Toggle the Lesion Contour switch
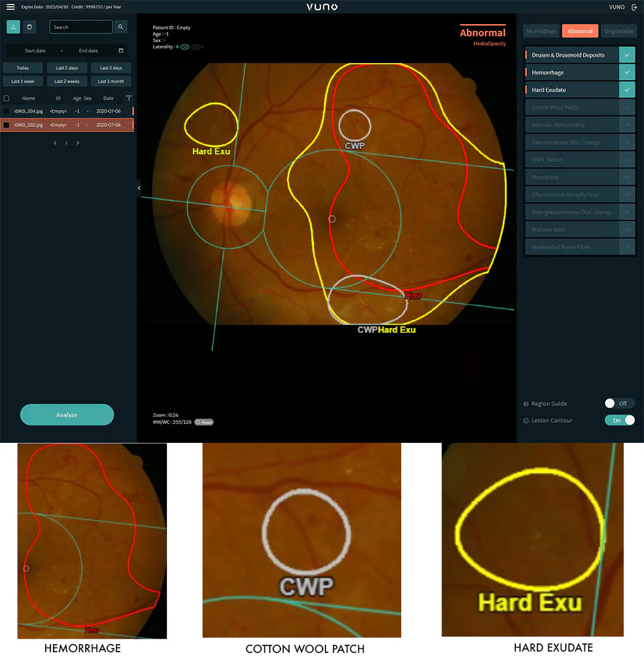Viewport: 644px width, 671px height. (x=619, y=420)
